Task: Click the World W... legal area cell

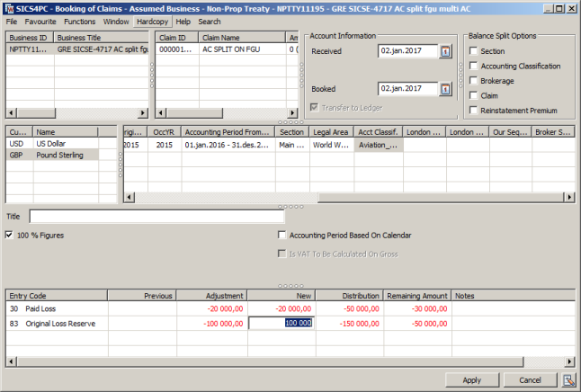Action: click(x=332, y=145)
